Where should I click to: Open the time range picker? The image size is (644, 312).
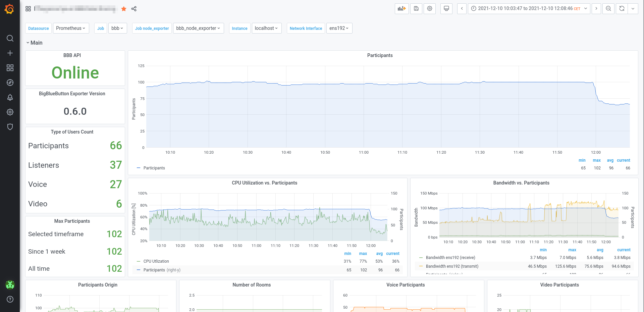click(x=529, y=9)
